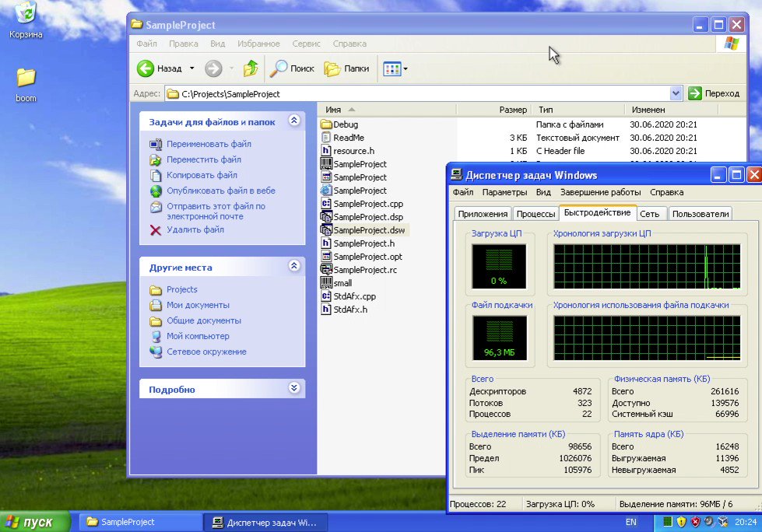The height and width of the screenshot is (532, 762).
Task: Select the SampleProject.h file icon
Action: click(x=326, y=243)
